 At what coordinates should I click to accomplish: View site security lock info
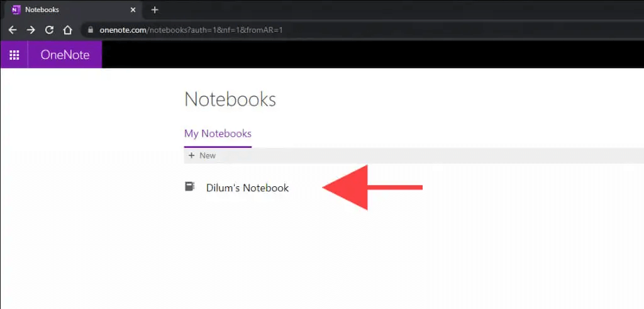pos(91,30)
